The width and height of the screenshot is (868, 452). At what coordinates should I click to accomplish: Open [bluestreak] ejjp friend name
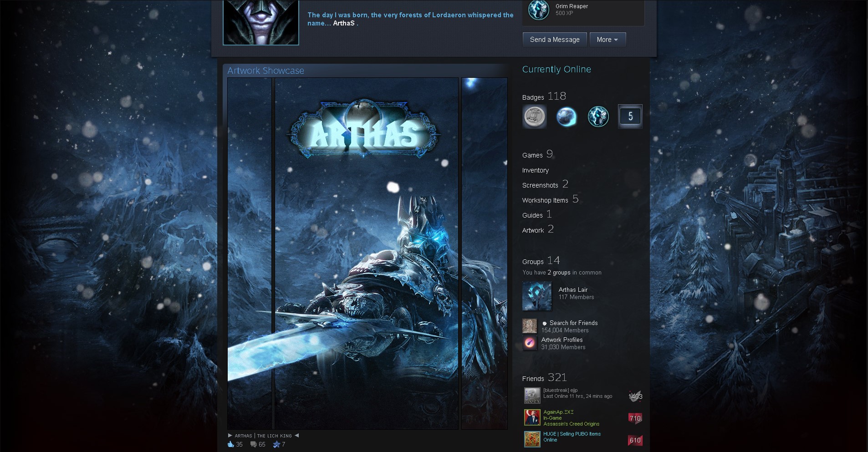[x=560, y=390]
